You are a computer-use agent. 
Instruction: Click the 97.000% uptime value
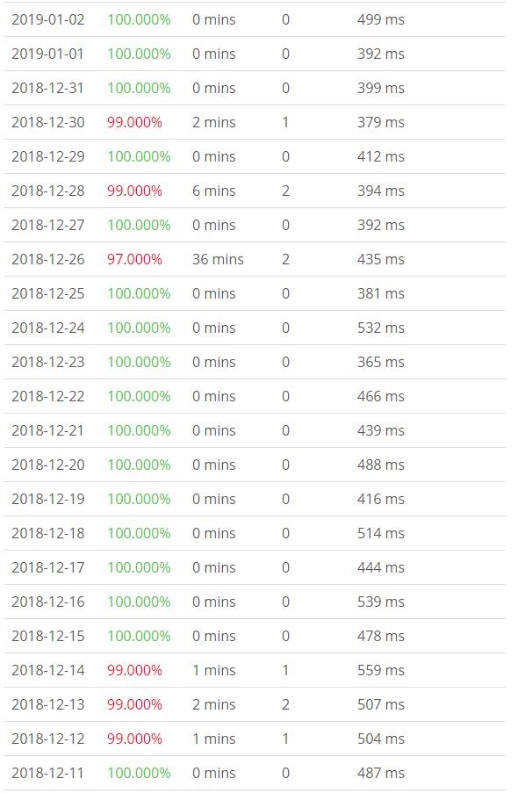[134, 259]
